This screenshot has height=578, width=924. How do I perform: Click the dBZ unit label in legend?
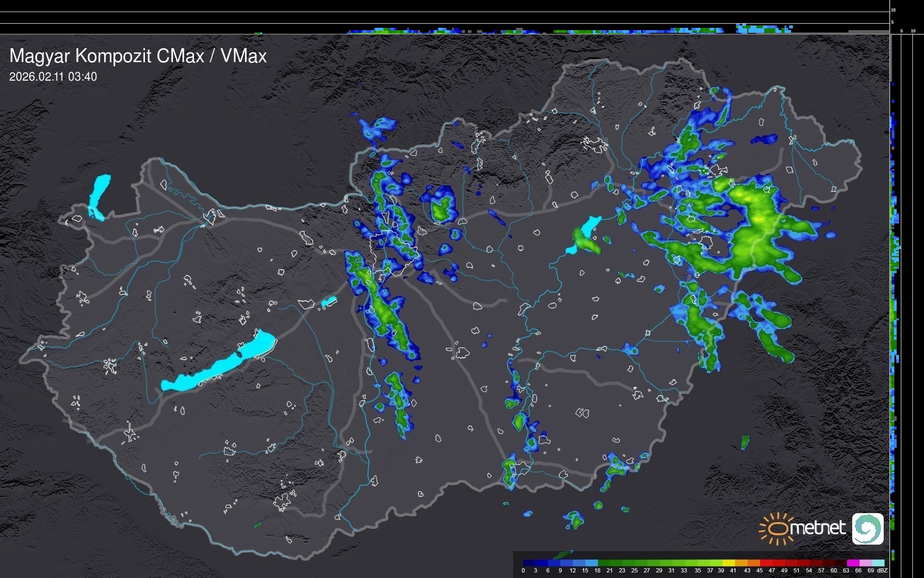click(x=882, y=571)
